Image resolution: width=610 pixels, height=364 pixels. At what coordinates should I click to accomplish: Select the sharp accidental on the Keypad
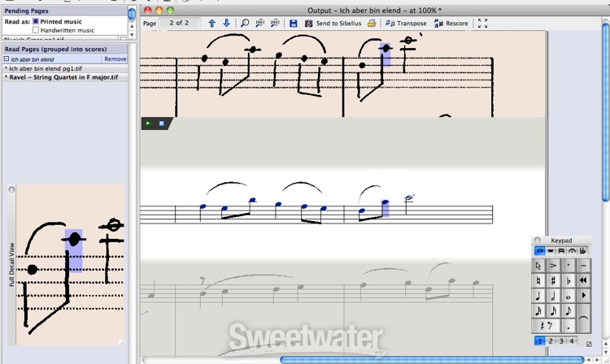coord(553,280)
